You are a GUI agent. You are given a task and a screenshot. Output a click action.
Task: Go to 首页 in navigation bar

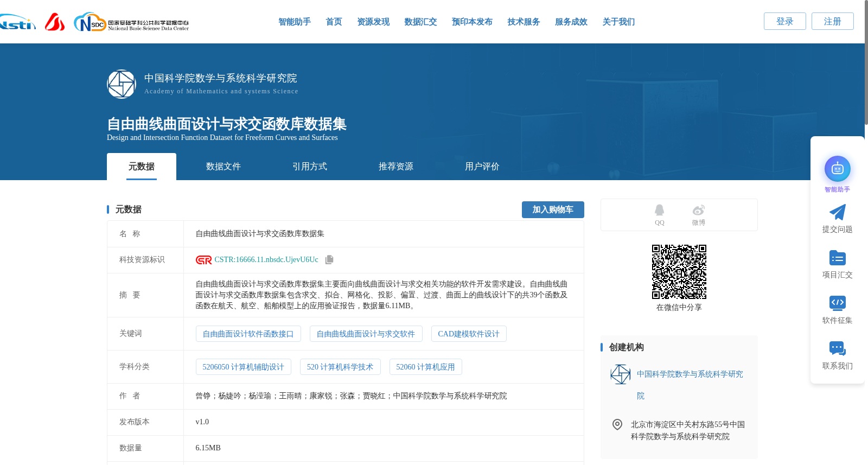(334, 22)
